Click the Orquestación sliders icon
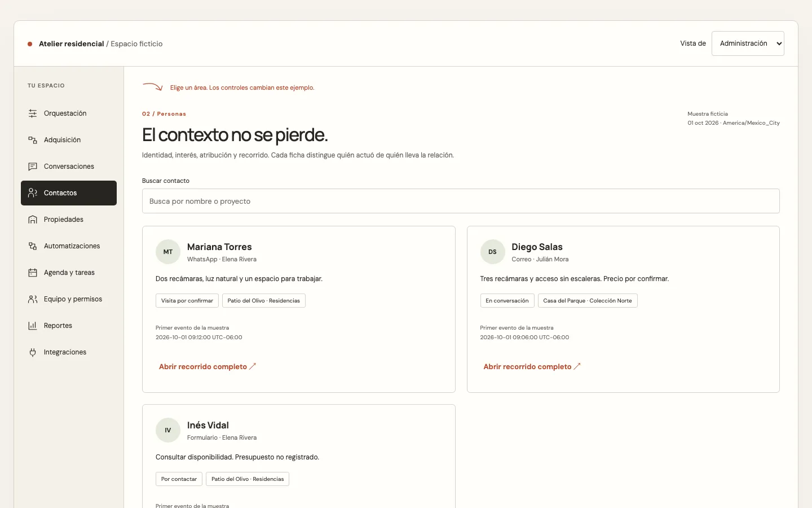 pos(33,113)
